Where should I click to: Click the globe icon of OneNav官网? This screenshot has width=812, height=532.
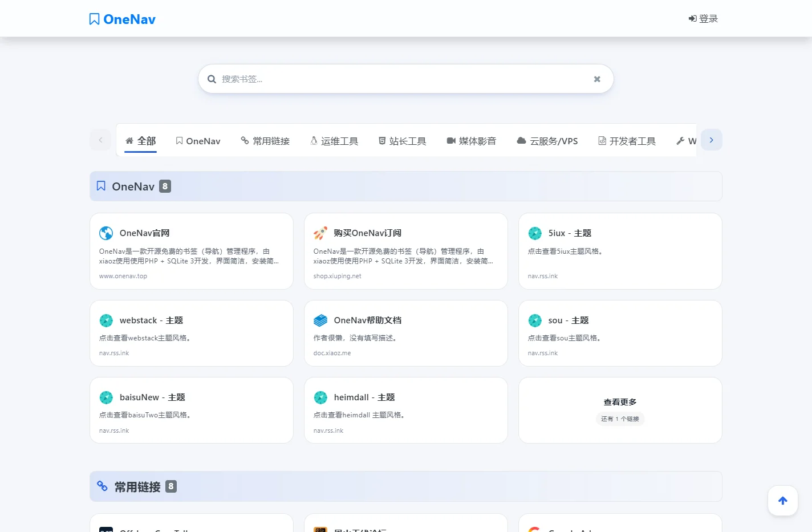click(x=106, y=233)
